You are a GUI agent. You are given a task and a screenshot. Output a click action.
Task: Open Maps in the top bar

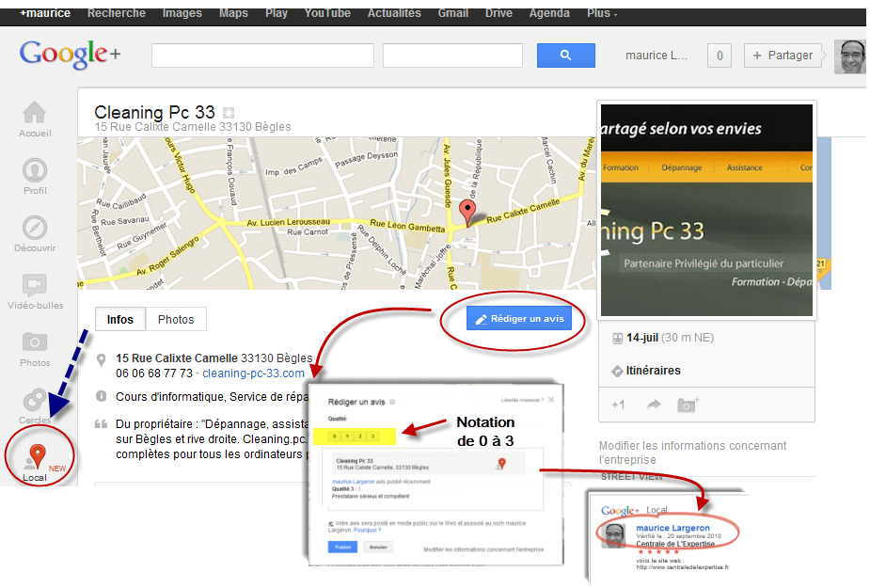coord(233,13)
